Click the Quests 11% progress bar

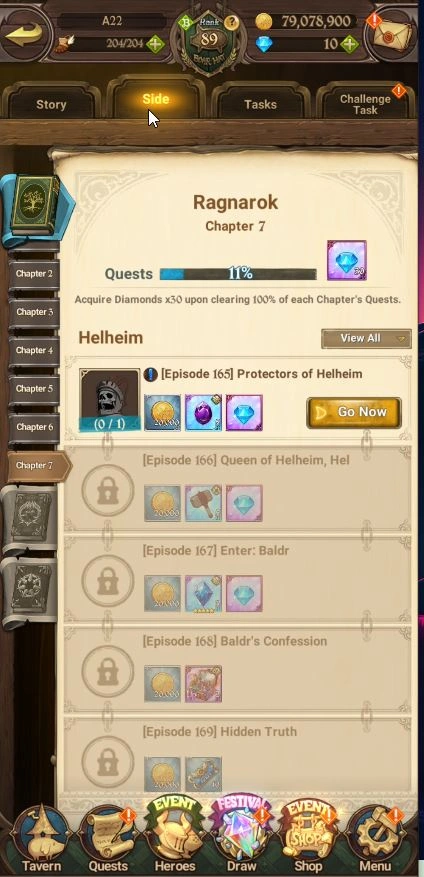point(238,274)
